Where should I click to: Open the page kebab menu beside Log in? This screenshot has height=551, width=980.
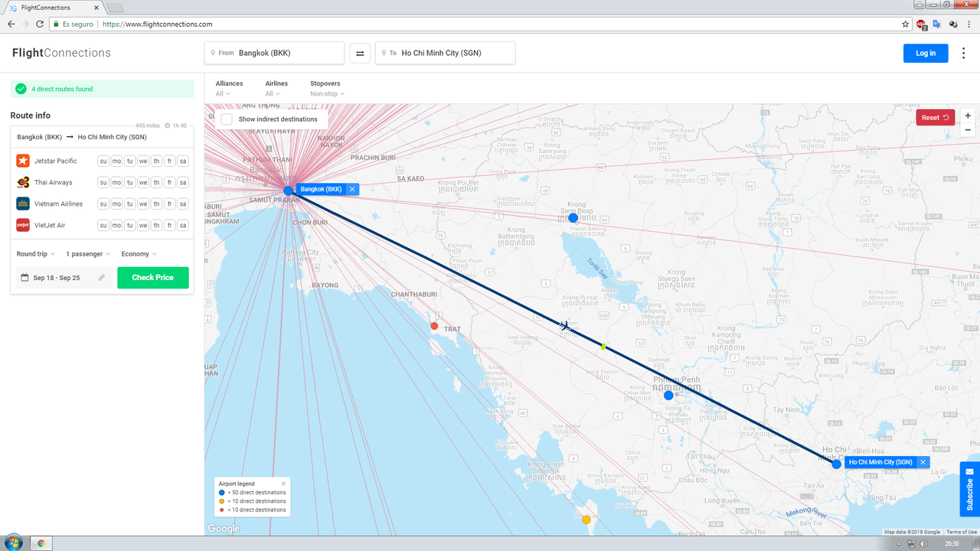click(963, 53)
